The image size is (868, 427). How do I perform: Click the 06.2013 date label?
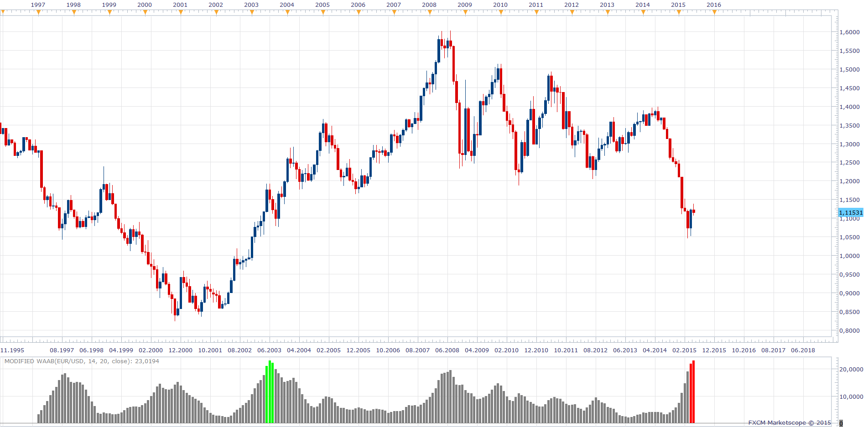click(625, 350)
